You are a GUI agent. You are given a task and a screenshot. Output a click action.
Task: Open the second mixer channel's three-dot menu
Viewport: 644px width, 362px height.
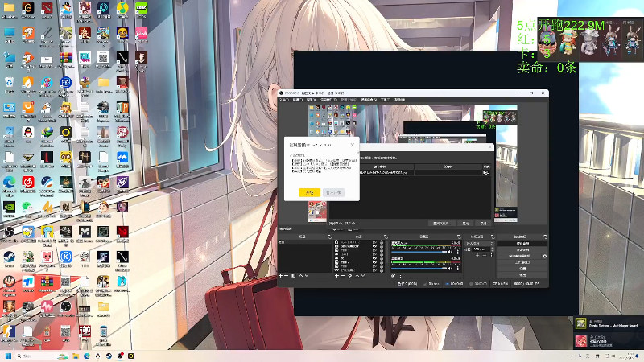point(458,269)
